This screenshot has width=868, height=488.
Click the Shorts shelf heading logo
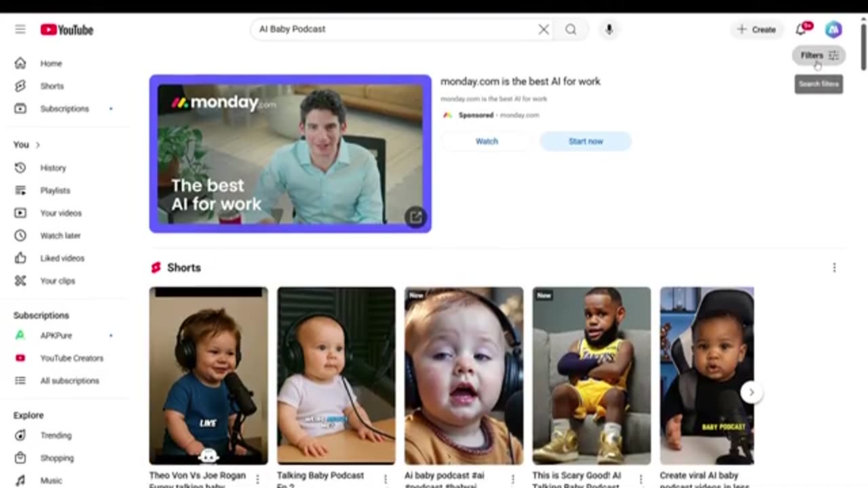tap(156, 268)
